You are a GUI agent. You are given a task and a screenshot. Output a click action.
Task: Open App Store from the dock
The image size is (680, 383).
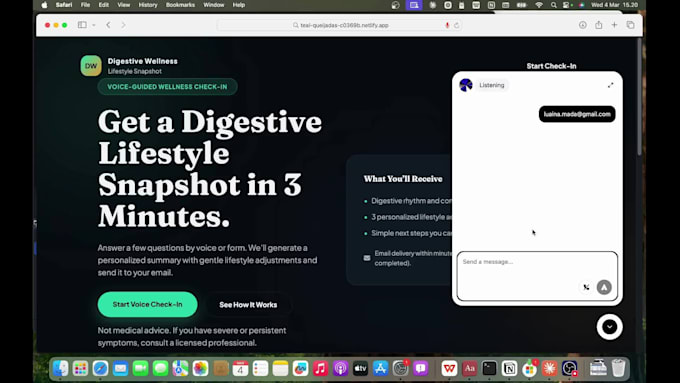point(380,368)
